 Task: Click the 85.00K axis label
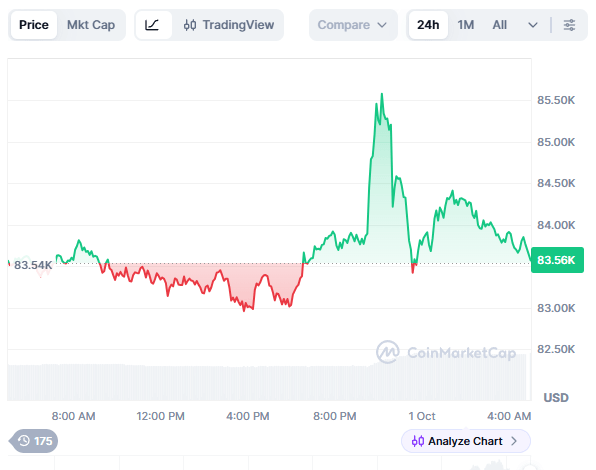[x=556, y=142]
